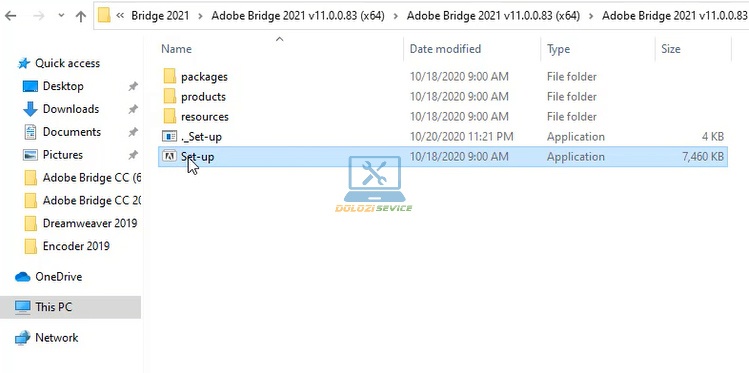Image resolution: width=749 pixels, height=373 pixels.
Task: Sort files by Type column
Action: point(558,49)
